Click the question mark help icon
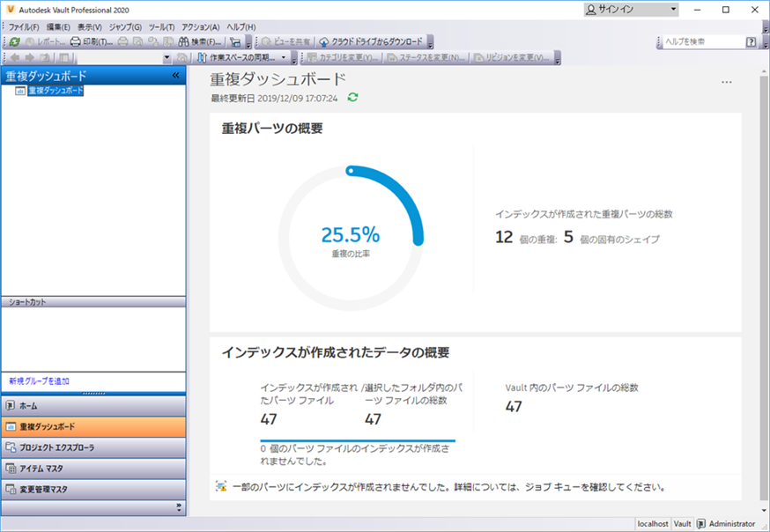This screenshot has height=532, width=770. point(751,42)
